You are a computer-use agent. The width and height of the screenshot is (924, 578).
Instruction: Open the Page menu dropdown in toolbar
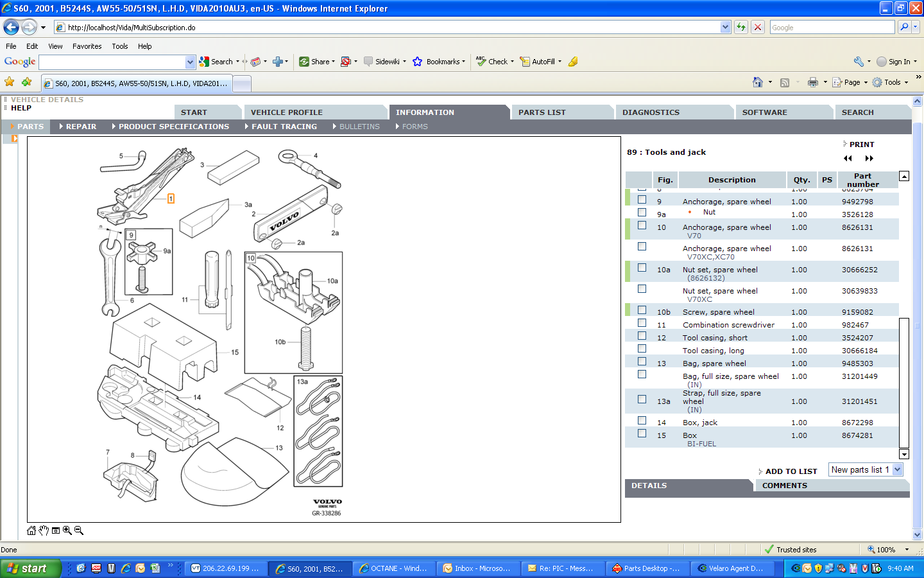point(866,82)
